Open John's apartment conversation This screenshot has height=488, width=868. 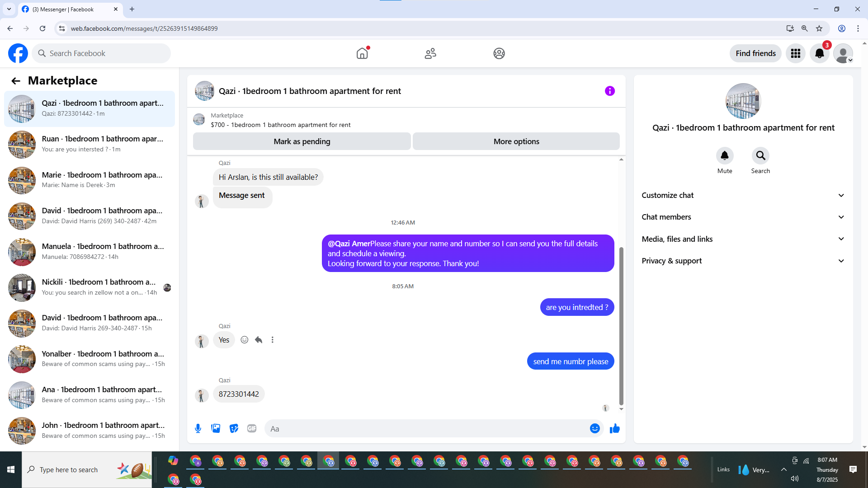point(90,431)
